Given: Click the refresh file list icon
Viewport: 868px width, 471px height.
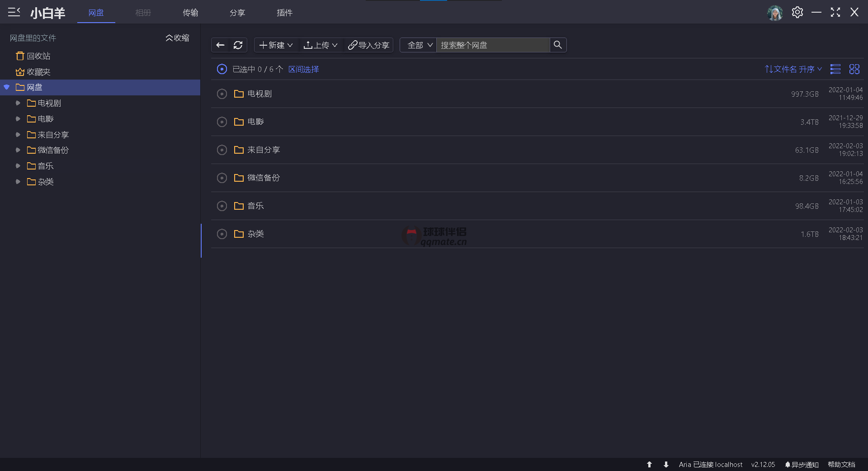Looking at the screenshot, I should coord(238,45).
